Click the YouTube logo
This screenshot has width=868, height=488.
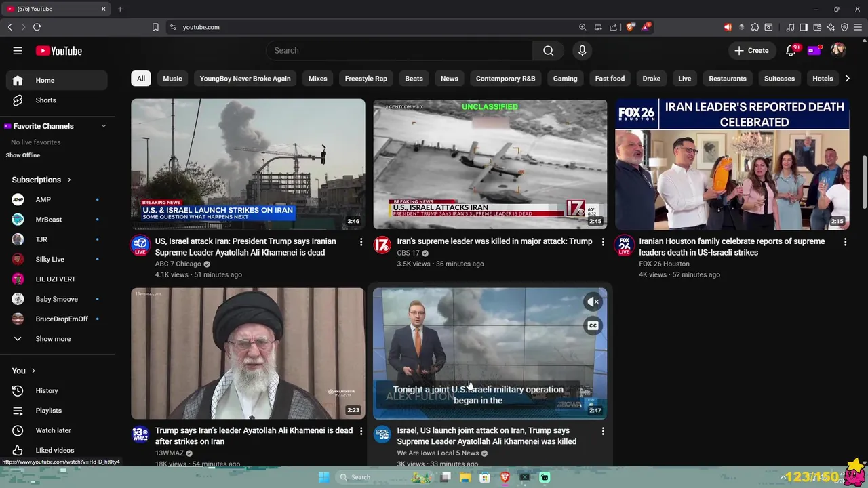tap(59, 51)
